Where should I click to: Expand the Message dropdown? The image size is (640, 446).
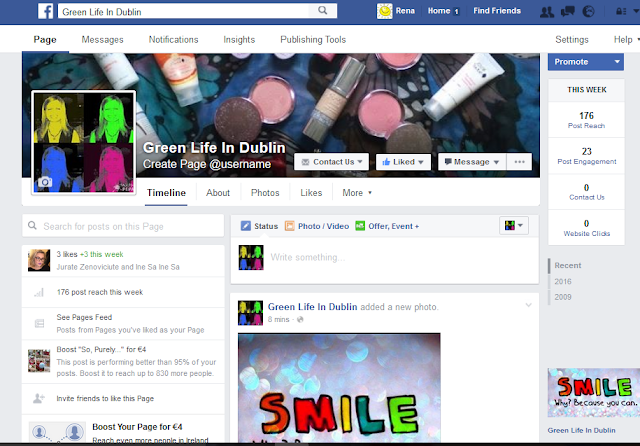click(496, 162)
